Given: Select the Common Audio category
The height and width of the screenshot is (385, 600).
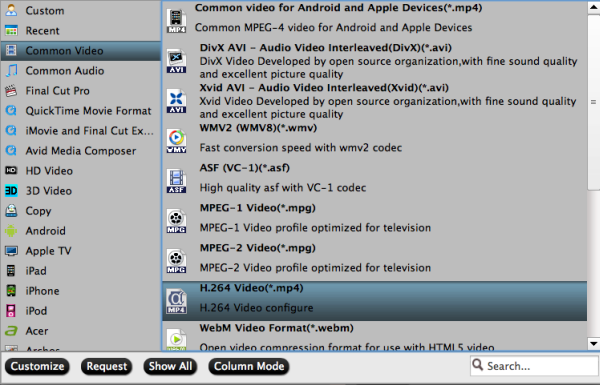Looking at the screenshot, I should pyautogui.click(x=81, y=70).
